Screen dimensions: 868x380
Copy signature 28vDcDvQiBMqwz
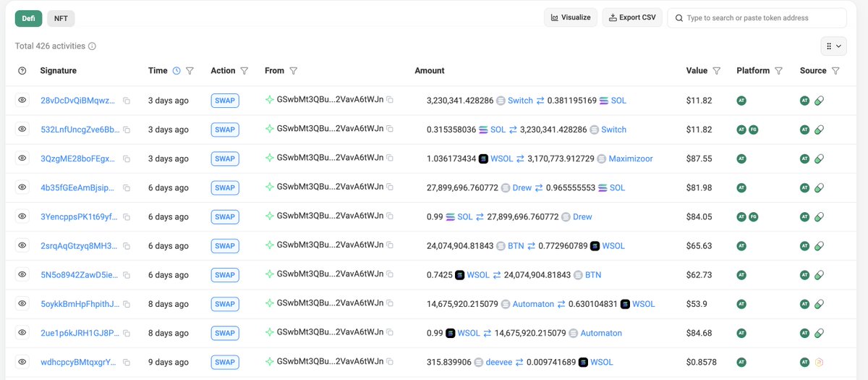(x=127, y=101)
